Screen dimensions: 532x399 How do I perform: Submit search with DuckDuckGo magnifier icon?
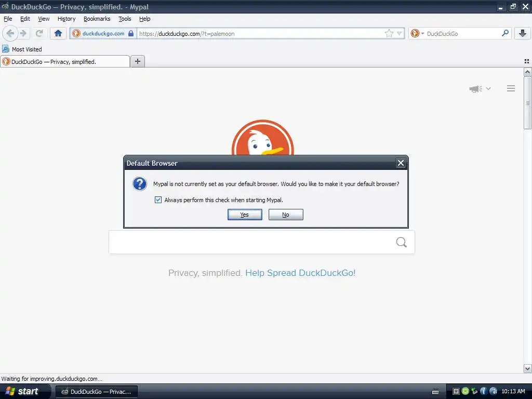[x=402, y=242]
